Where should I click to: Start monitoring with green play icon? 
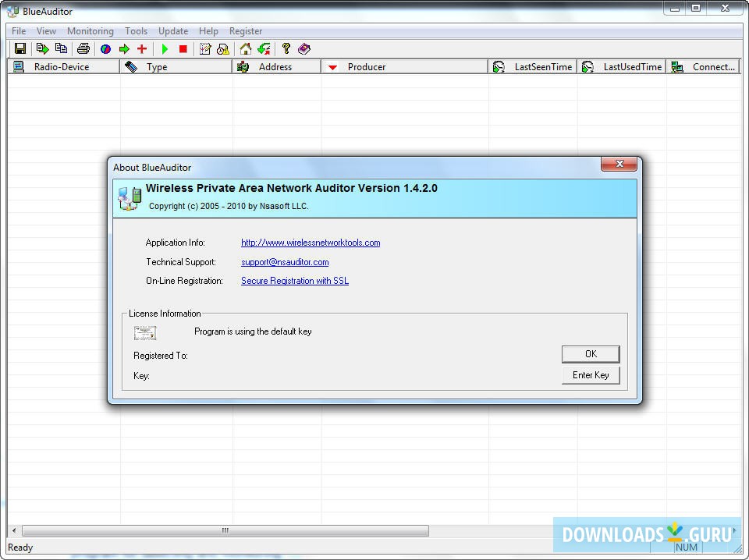(165, 48)
